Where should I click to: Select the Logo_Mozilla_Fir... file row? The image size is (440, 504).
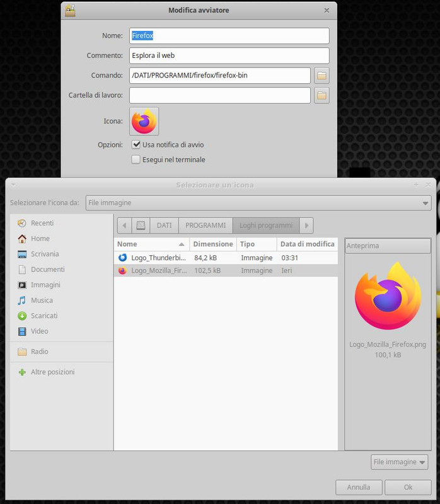click(226, 271)
